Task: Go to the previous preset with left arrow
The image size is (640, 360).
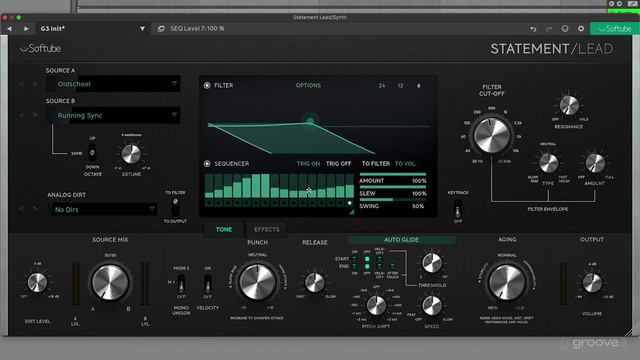Action: (9, 29)
